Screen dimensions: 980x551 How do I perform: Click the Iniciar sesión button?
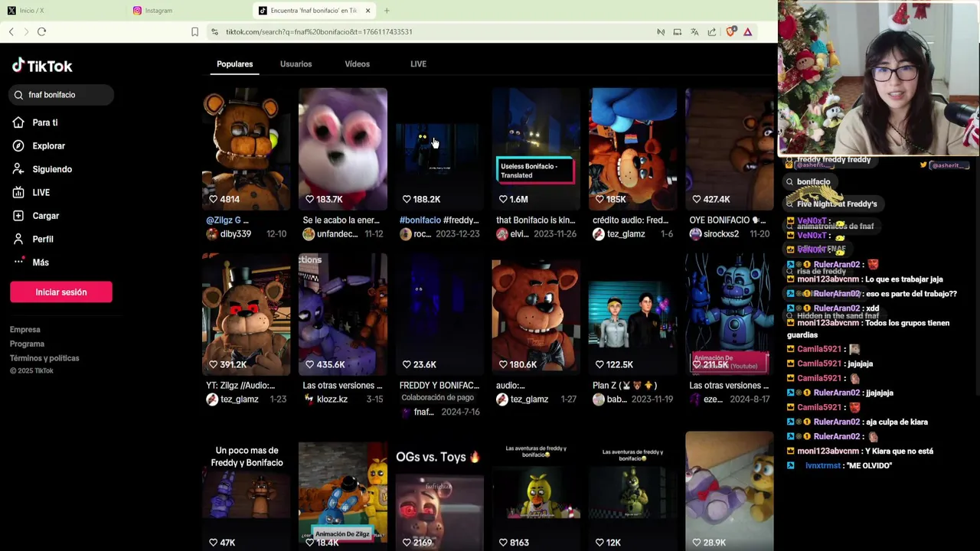coord(61,292)
